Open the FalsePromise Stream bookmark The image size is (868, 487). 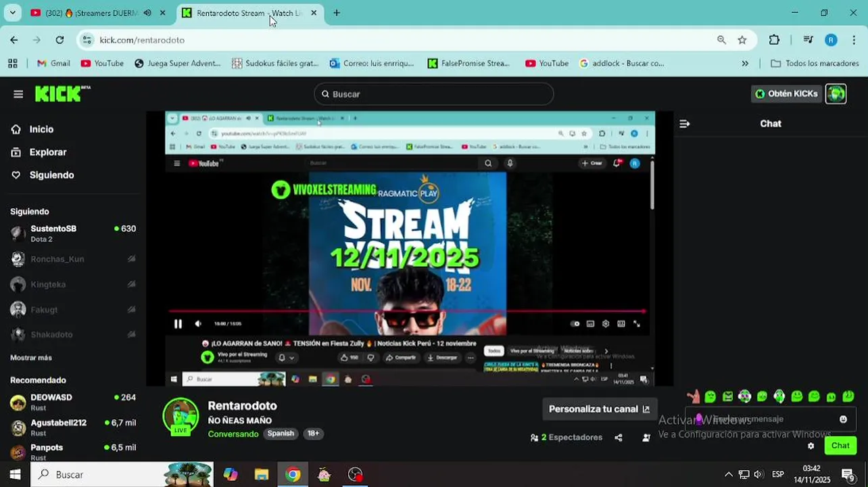click(x=468, y=63)
